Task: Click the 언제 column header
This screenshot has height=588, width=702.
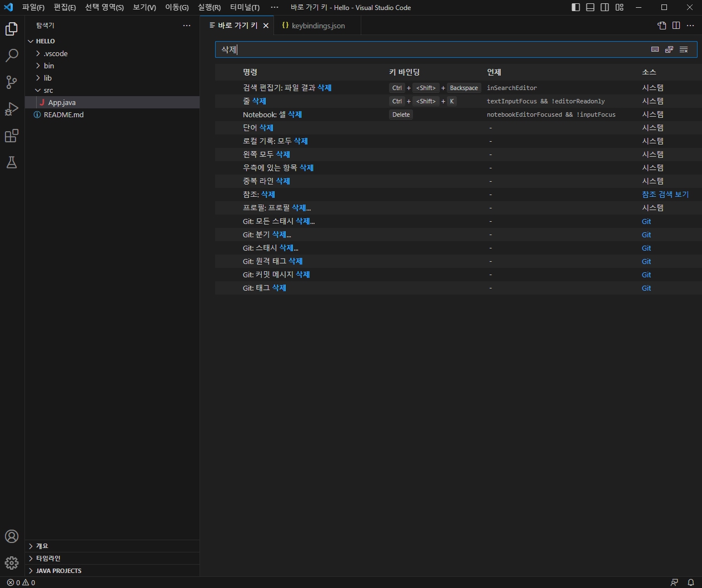Action: click(x=494, y=72)
